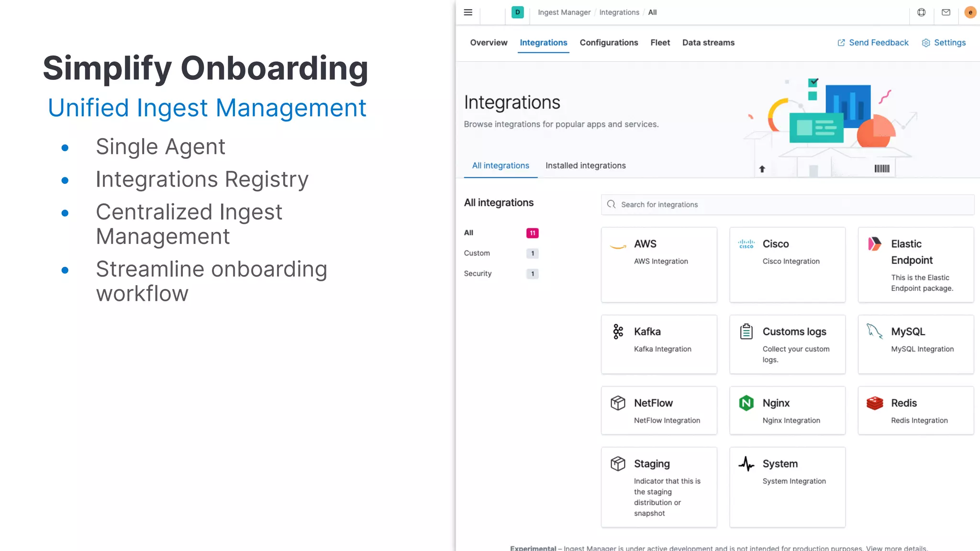
Task: Filter by the Security category
Action: (x=478, y=274)
